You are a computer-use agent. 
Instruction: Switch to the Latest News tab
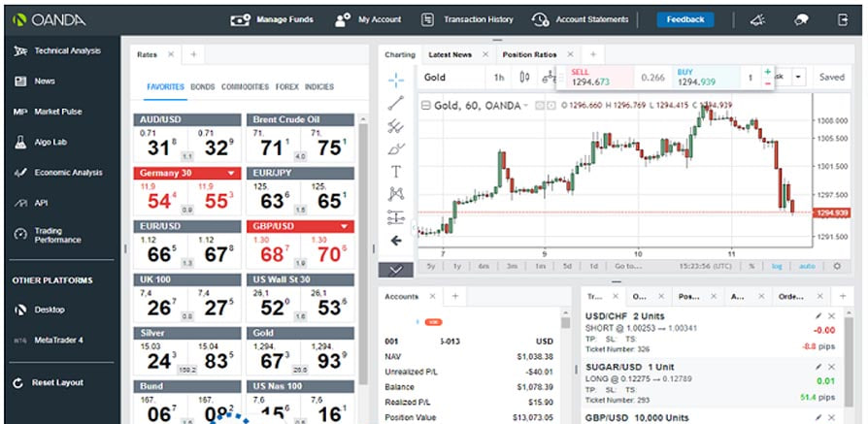[x=451, y=54]
